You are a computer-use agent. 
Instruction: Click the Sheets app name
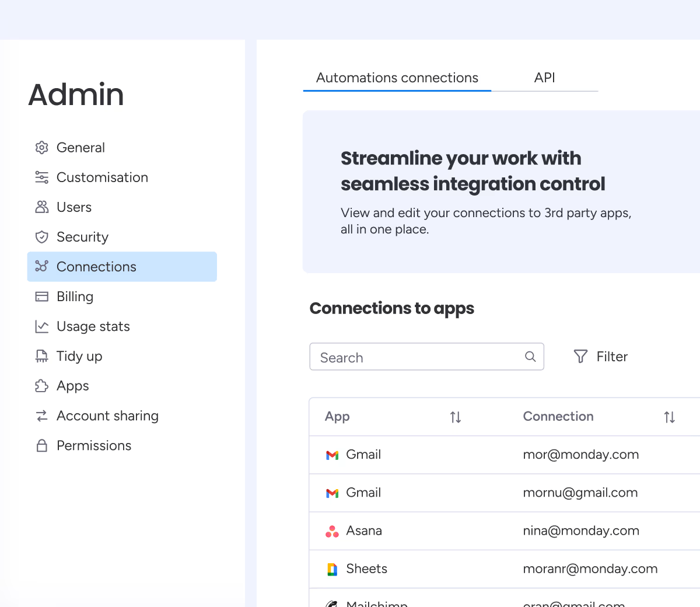pyautogui.click(x=366, y=568)
